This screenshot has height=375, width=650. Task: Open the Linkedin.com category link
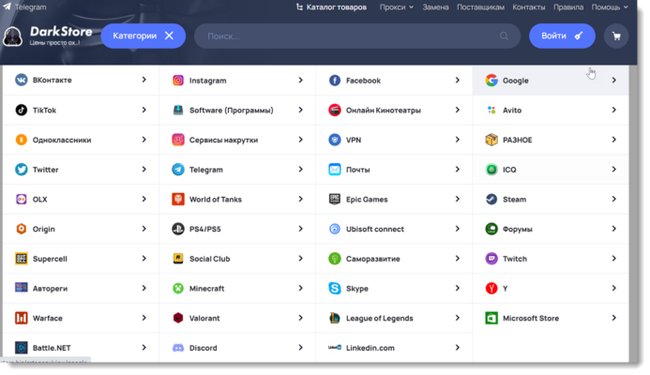(x=370, y=348)
